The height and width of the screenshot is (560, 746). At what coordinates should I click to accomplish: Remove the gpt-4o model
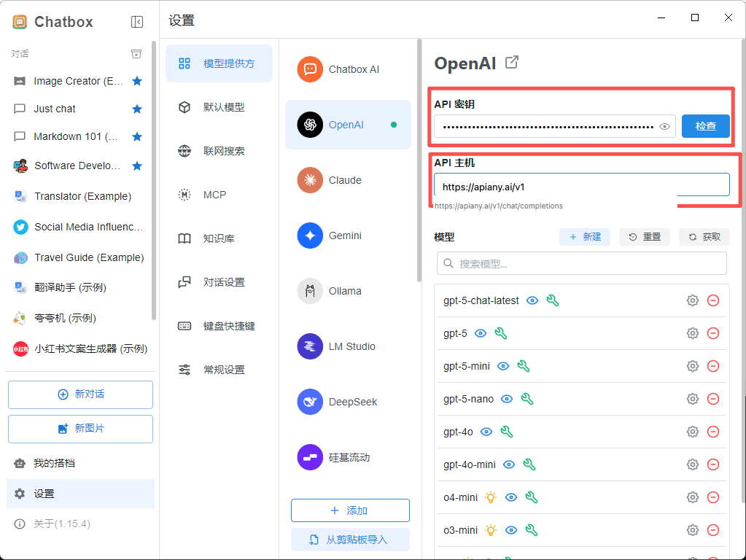713,432
